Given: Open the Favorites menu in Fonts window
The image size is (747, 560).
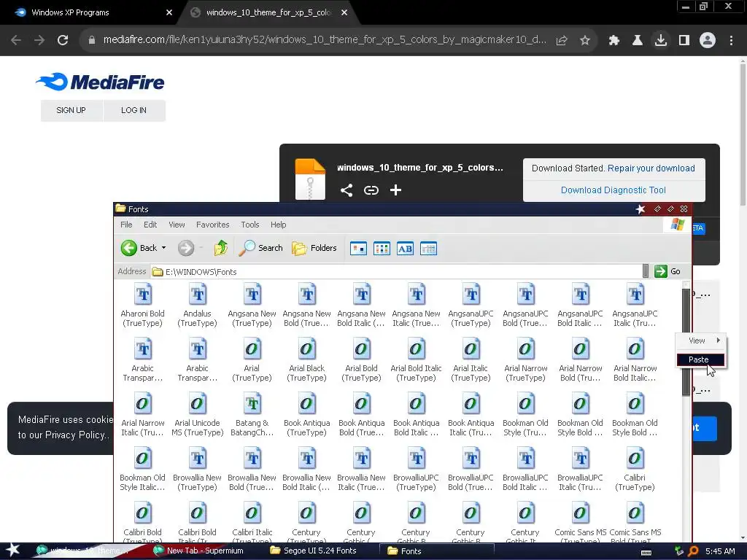Looking at the screenshot, I should click(x=212, y=225).
